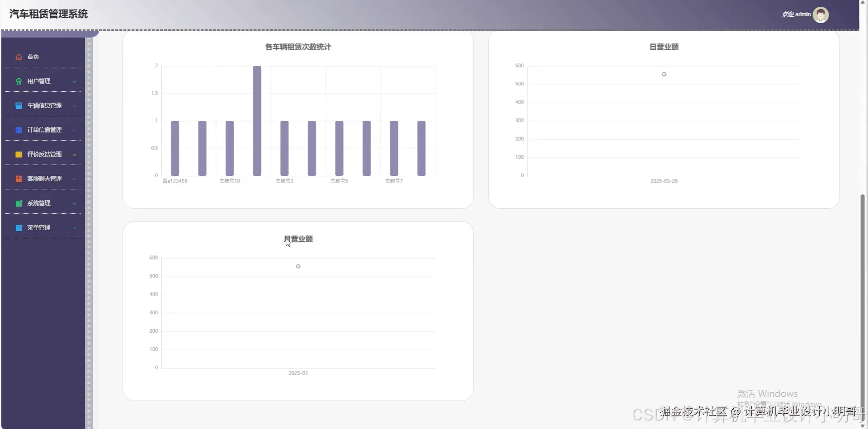Click the green 系统管理 icon
This screenshot has width=868, height=429.
pyautogui.click(x=19, y=203)
